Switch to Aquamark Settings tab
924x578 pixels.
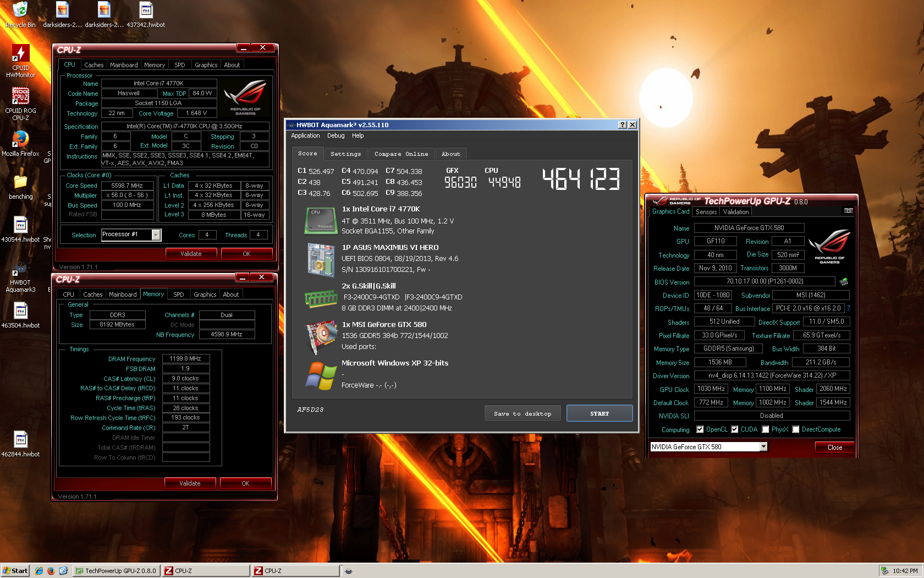tap(346, 154)
